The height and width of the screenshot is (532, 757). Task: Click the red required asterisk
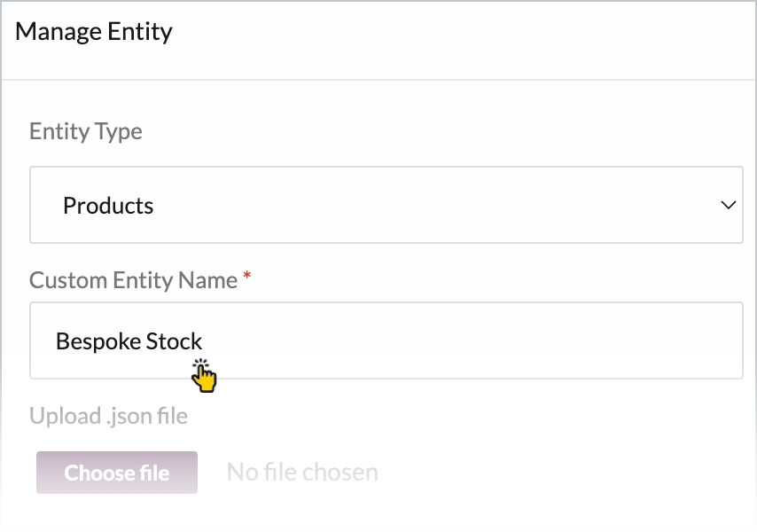point(247,278)
